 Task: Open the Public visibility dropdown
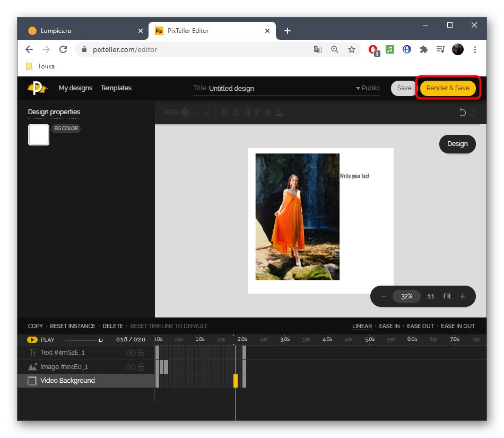pos(368,88)
